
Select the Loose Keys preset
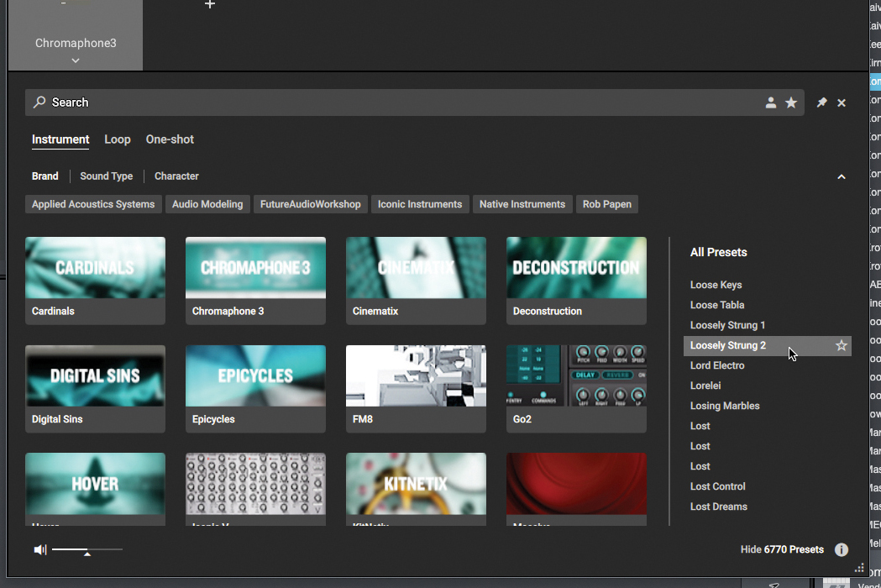pyautogui.click(x=716, y=285)
